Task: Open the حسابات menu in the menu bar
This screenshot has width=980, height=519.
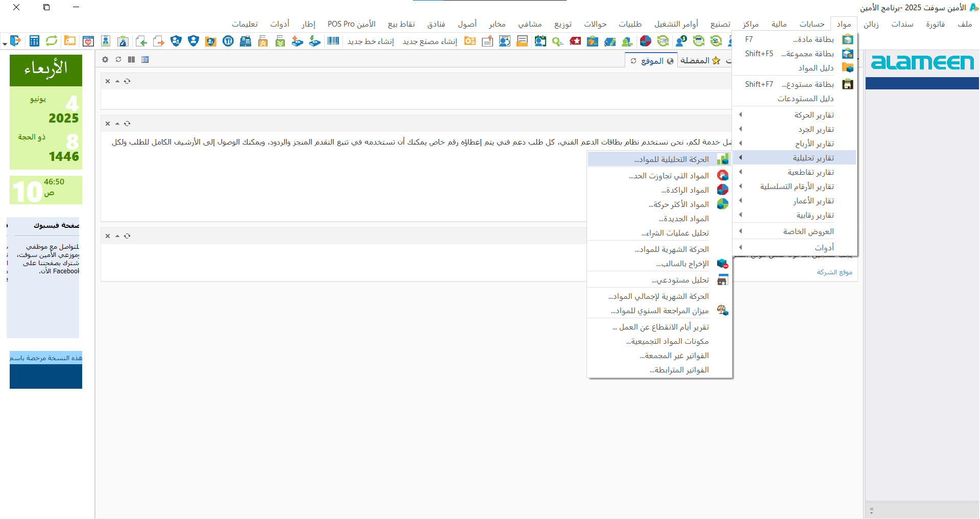Action: pyautogui.click(x=812, y=24)
